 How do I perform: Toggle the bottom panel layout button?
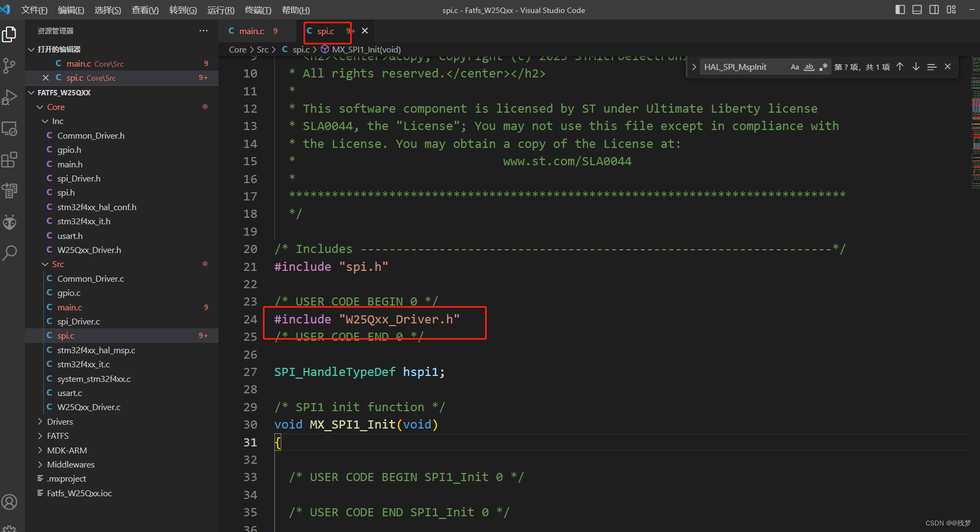(x=917, y=10)
